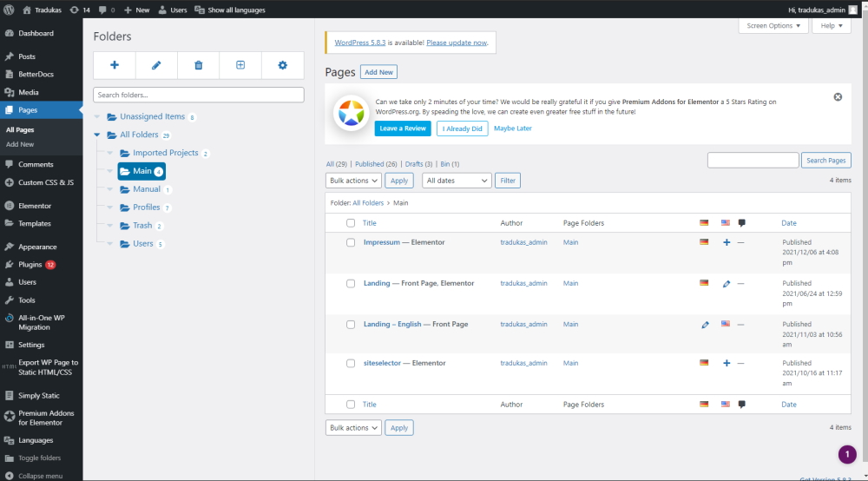Click the purple notification badge showing 1

coord(847,454)
